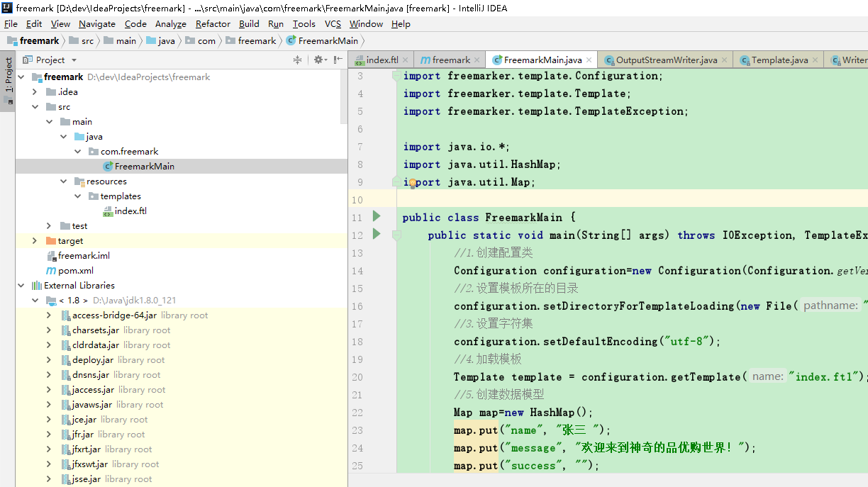Expand the access-bridge-64.jar node
This screenshot has width=868, height=487.
pyautogui.click(x=49, y=315)
